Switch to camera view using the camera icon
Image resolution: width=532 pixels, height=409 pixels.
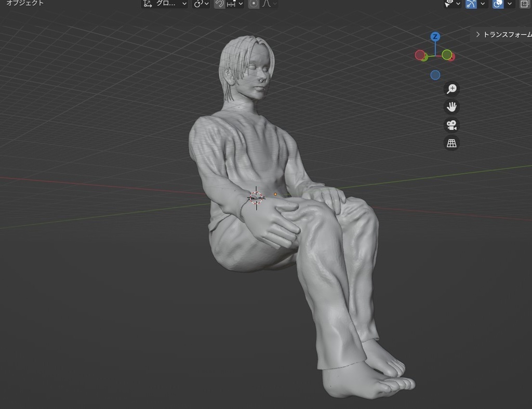[451, 125]
